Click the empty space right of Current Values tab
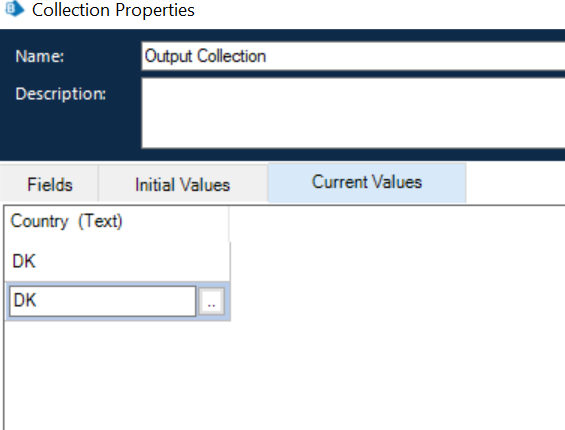This screenshot has width=565, height=430. 515,182
